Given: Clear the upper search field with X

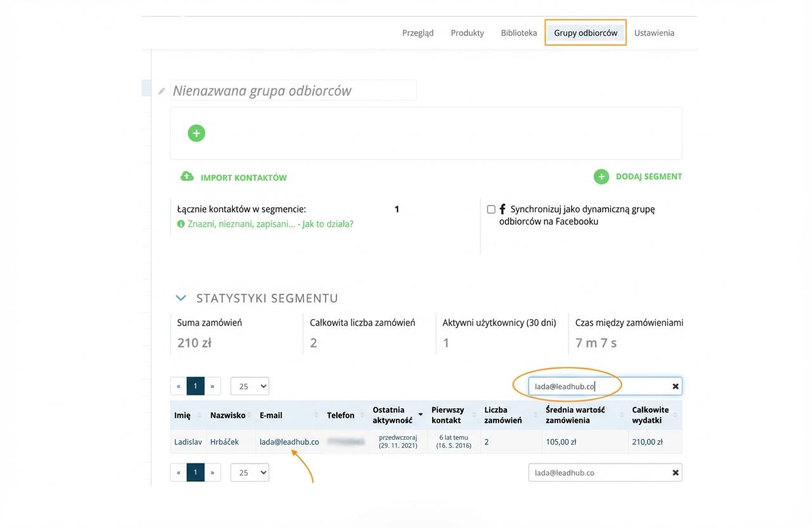Looking at the screenshot, I should point(676,386).
